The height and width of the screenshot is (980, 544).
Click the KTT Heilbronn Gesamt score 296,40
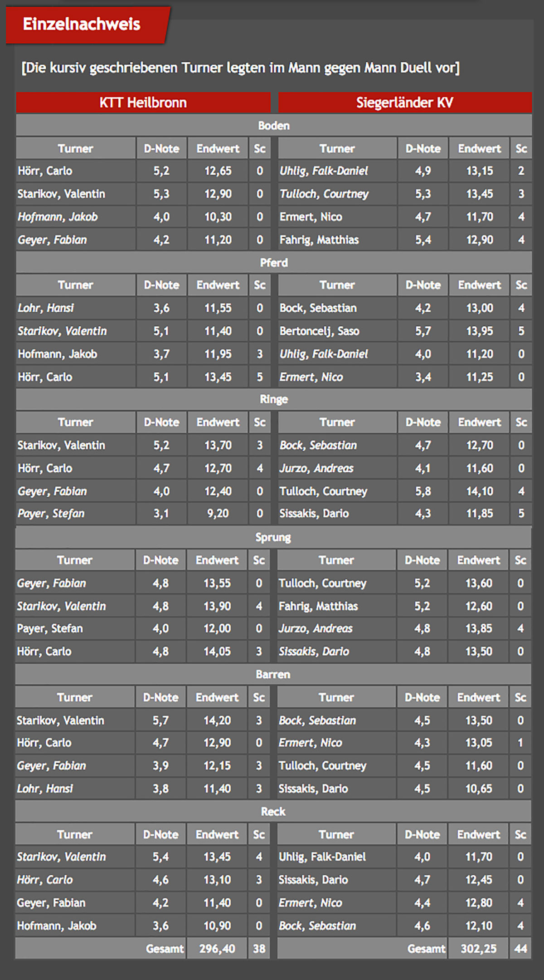point(217,949)
